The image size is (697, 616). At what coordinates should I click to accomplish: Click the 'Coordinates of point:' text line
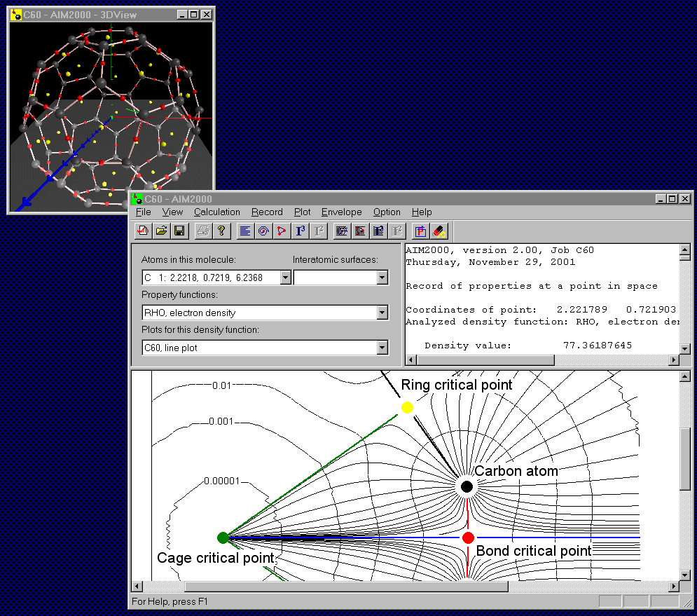(x=471, y=310)
